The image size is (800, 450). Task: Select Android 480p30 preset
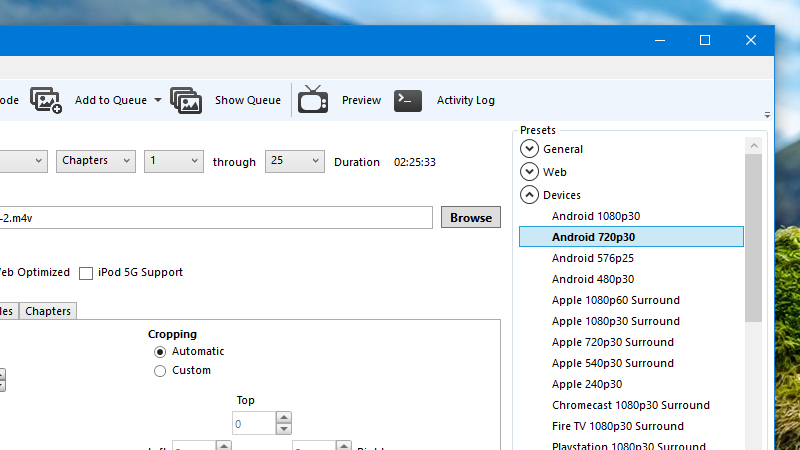point(593,279)
